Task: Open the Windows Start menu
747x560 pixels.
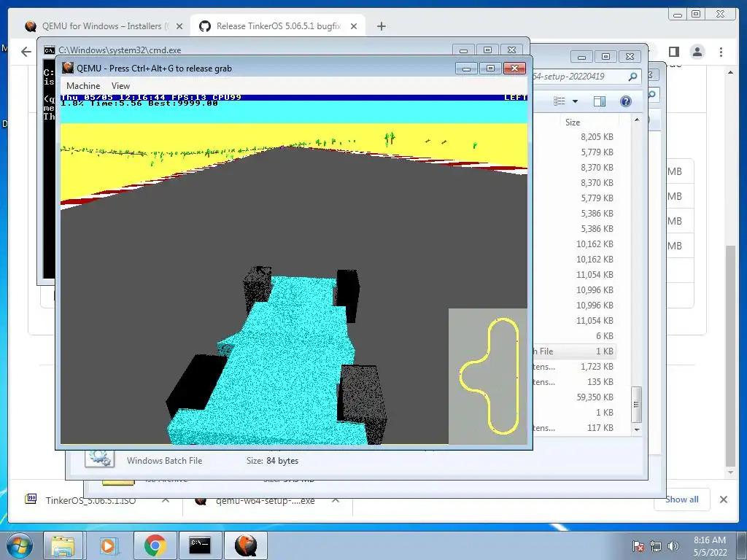Action: (20, 545)
